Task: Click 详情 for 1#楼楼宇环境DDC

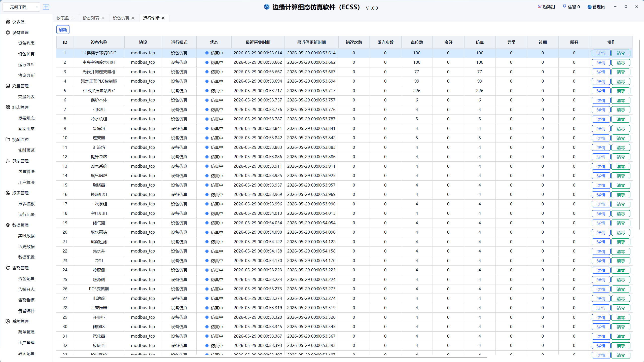Action: 601,53
